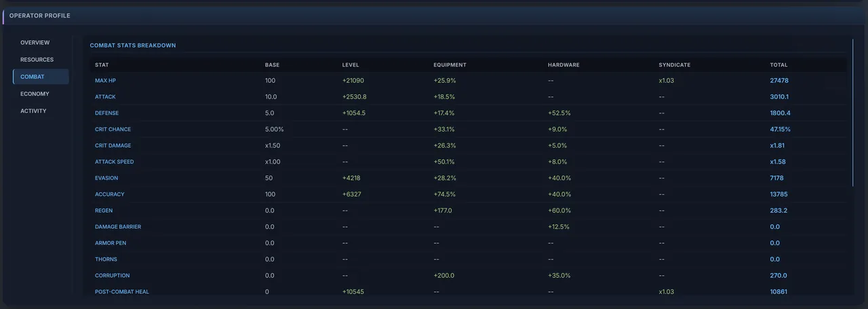
Task: Select the Combat sidebar tab
Action: pos(41,77)
